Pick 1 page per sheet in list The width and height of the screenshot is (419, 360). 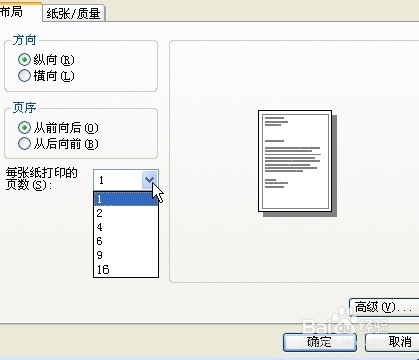click(x=126, y=199)
